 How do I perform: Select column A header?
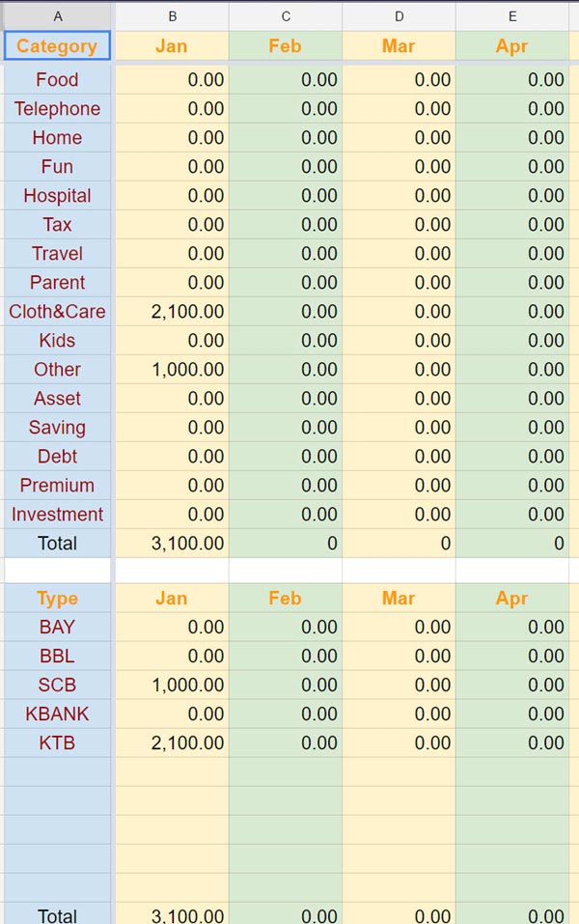pos(58,15)
